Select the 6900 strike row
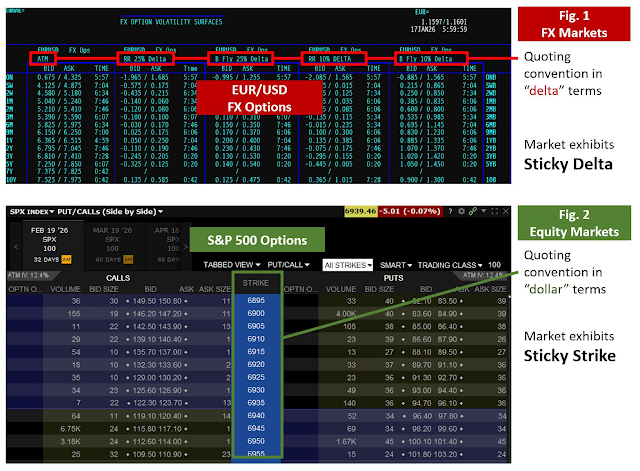 [256, 313]
